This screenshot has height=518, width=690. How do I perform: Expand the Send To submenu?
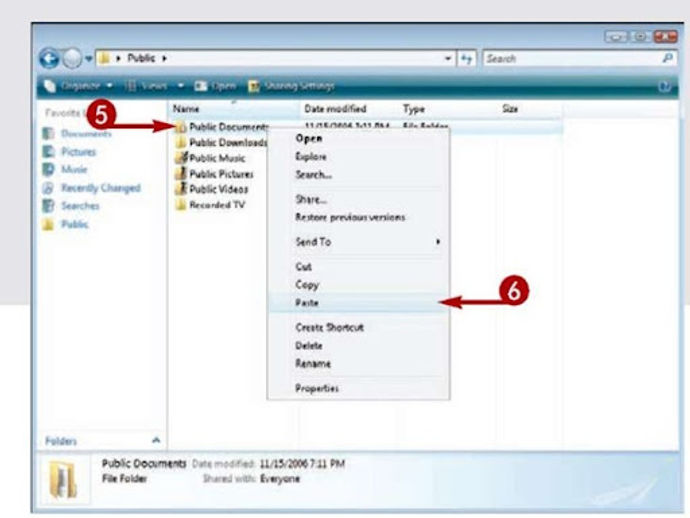[358, 242]
